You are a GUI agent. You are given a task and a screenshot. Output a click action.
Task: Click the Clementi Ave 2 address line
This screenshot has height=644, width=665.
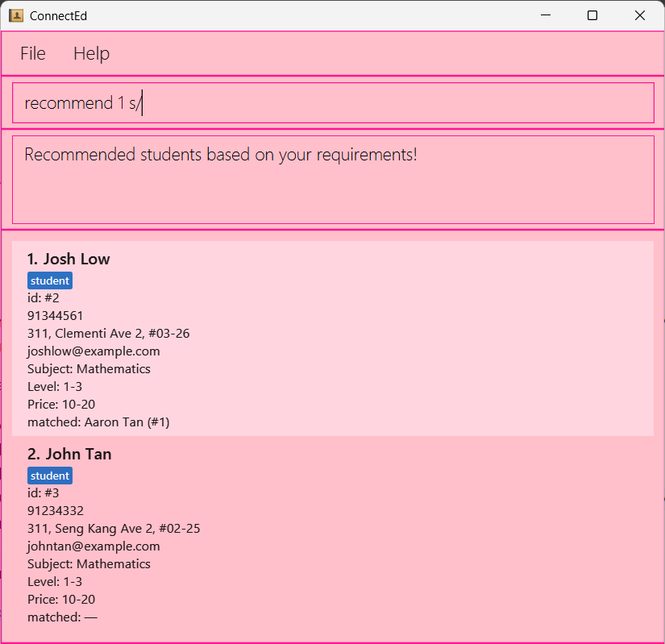point(108,333)
